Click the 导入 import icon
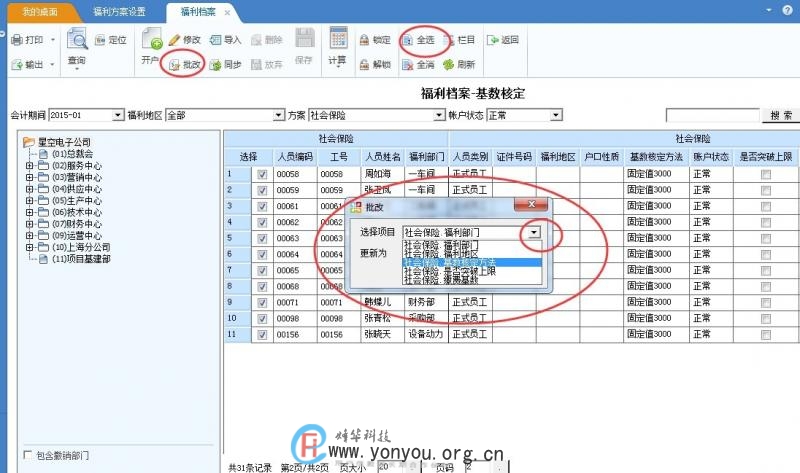 pyautogui.click(x=216, y=40)
